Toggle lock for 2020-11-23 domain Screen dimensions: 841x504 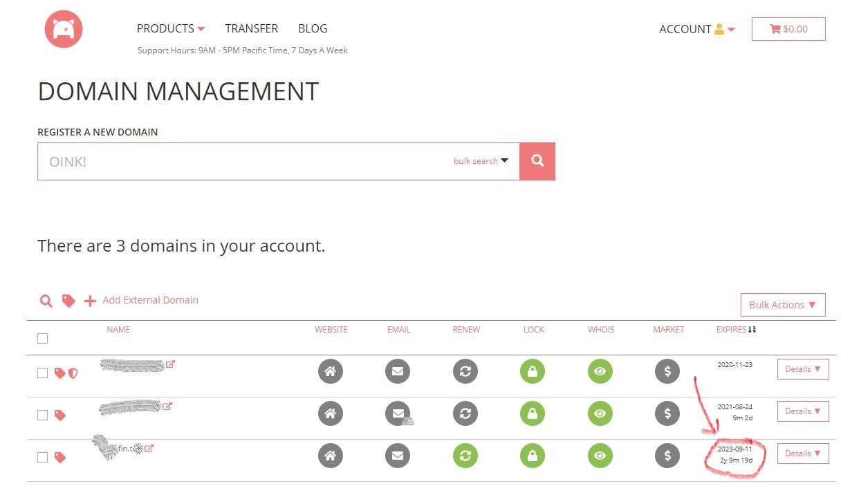[533, 372]
